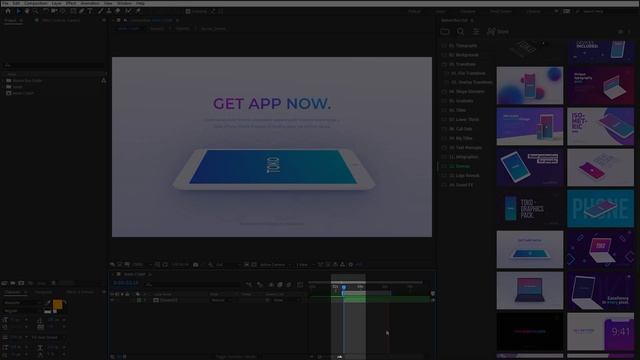Select the Zoom magnifier tool

tap(36, 11)
